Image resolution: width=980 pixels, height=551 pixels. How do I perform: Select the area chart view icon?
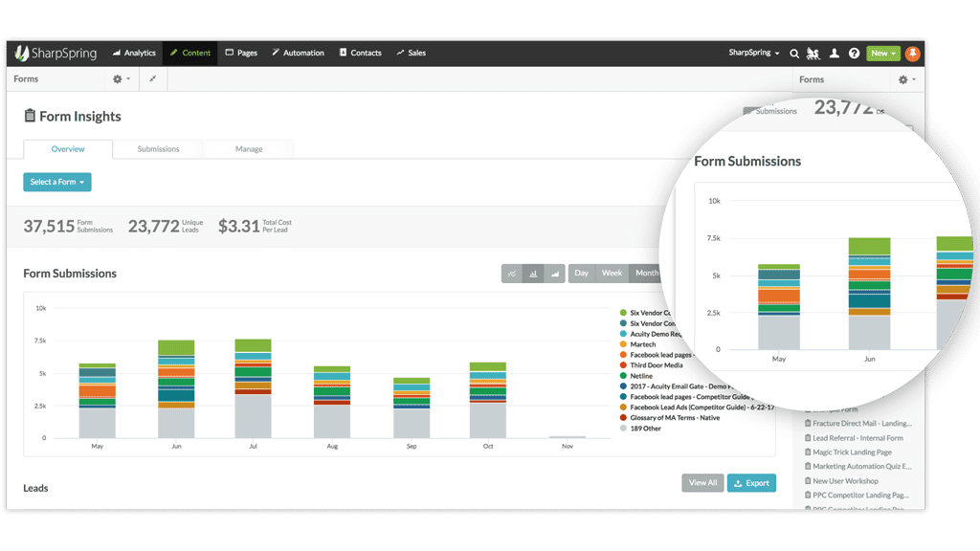pyautogui.click(x=554, y=274)
